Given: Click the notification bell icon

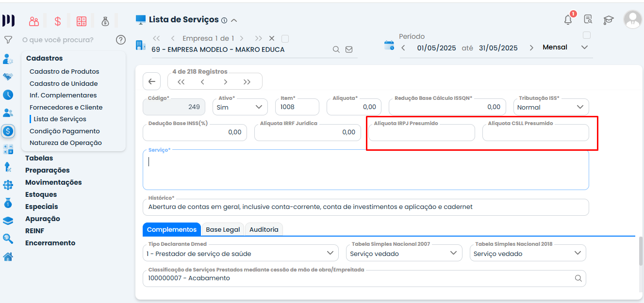Looking at the screenshot, I should click(x=568, y=20).
